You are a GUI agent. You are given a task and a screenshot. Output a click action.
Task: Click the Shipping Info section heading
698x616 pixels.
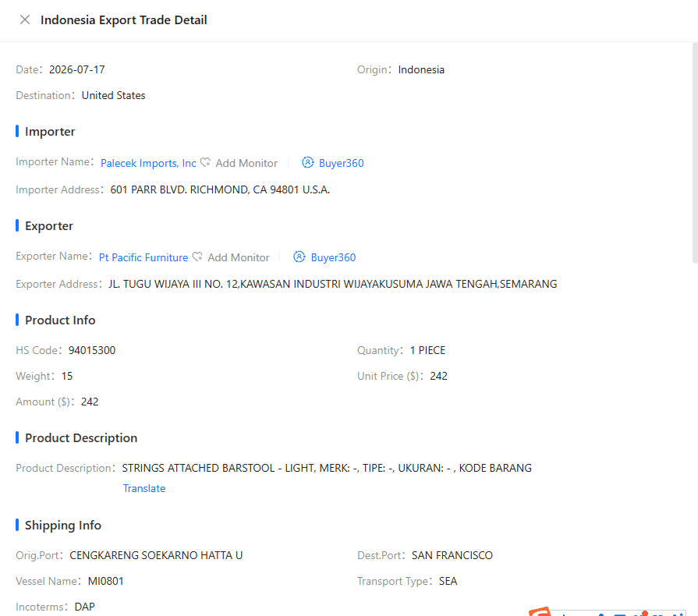coord(62,526)
